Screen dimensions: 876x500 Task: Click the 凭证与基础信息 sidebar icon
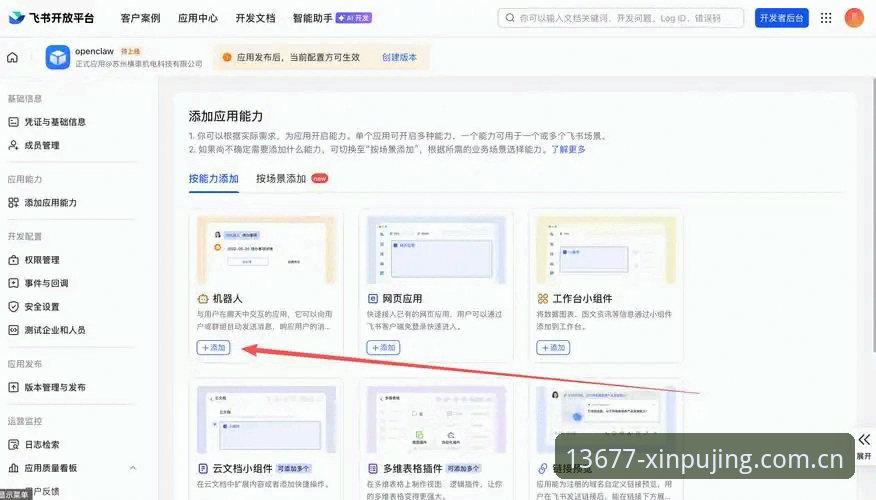(13, 122)
